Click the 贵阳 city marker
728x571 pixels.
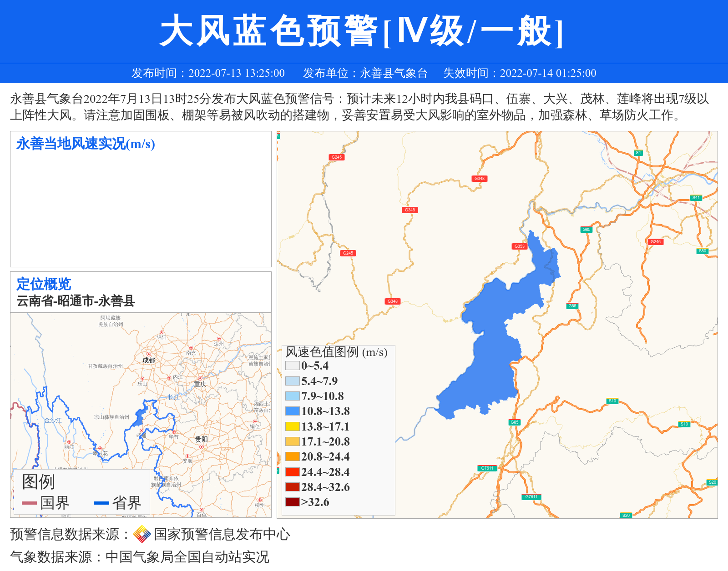[202, 447]
